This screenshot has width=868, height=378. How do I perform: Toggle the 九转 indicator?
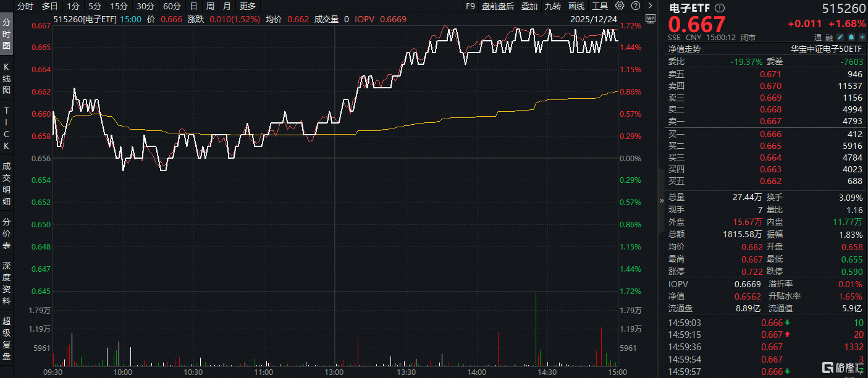click(x=552, y=6)
